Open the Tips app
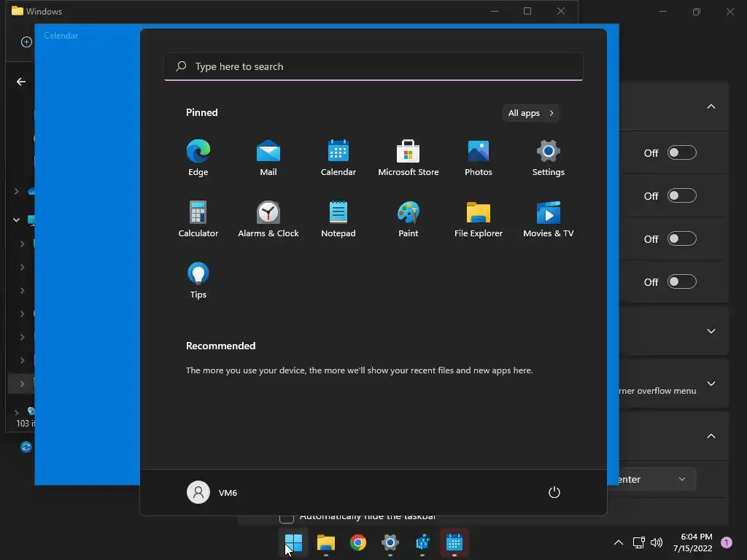 (x=198, y=281)
